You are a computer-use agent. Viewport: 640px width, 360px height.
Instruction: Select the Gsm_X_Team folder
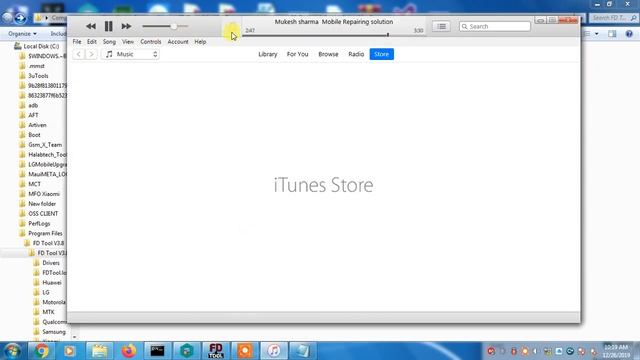(45, 144)
